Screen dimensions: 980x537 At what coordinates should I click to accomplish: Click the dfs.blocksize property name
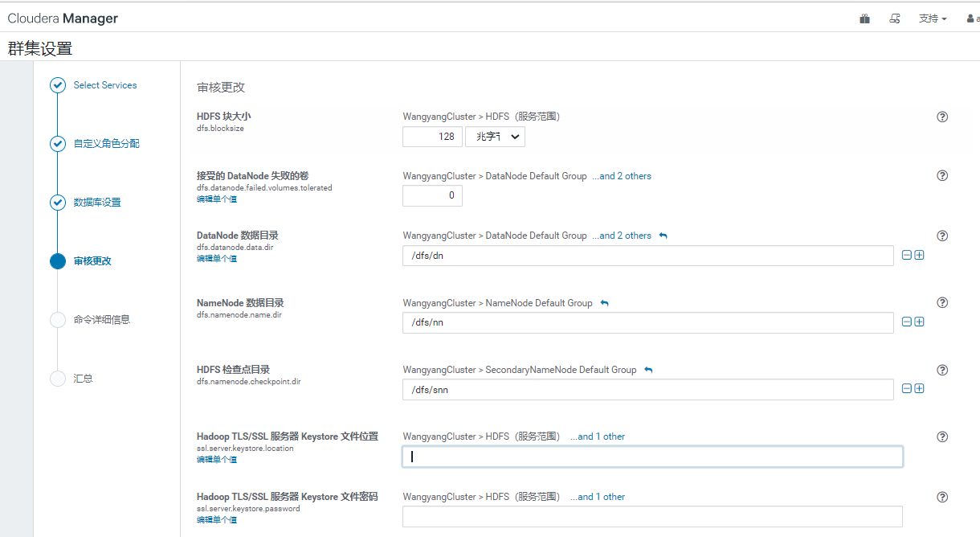pos(220,128)
